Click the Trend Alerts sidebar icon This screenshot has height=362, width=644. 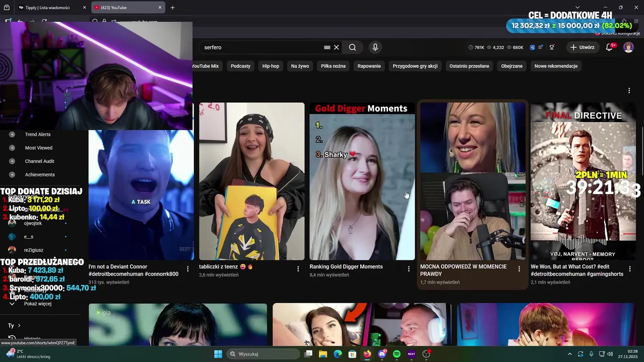(12, 134)
